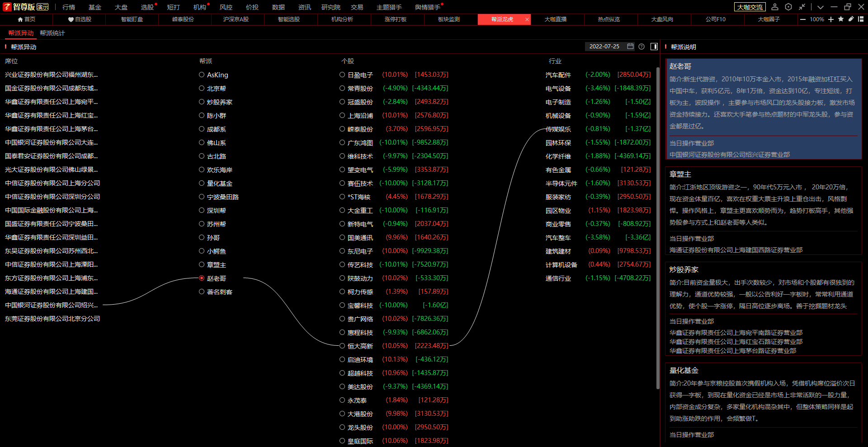Click industry 通信行业
Screen dimensions: 868x447
[558, 278]
